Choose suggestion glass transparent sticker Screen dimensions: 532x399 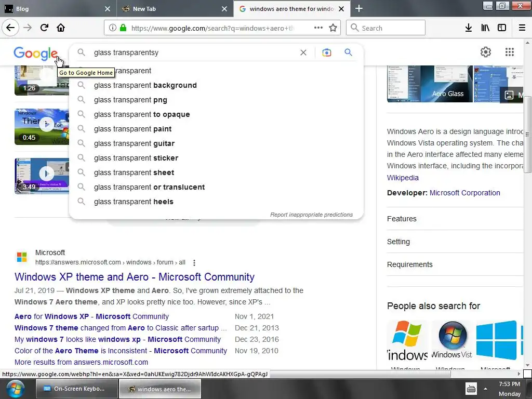[216, 158]
